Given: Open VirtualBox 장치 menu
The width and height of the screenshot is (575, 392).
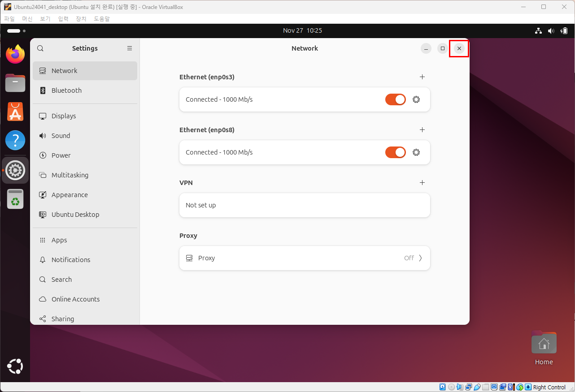Looking at the screenshot, I should pos(81,19).
